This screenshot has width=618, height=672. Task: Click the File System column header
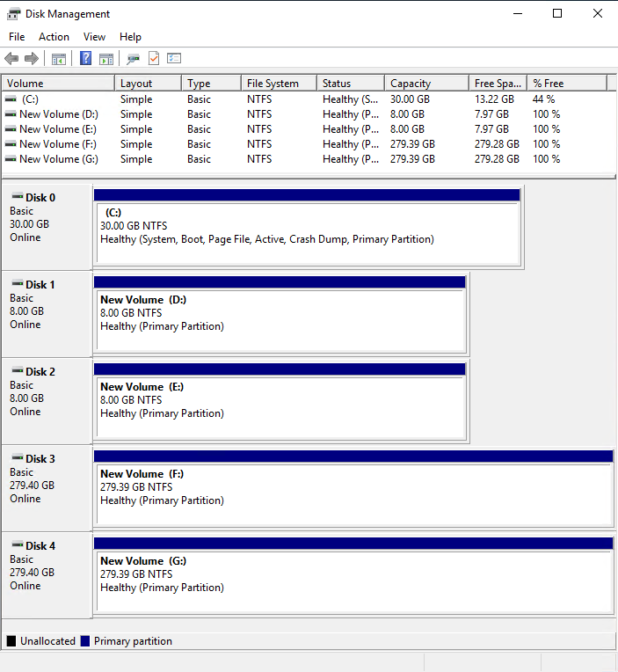click(x=278, y=84)
